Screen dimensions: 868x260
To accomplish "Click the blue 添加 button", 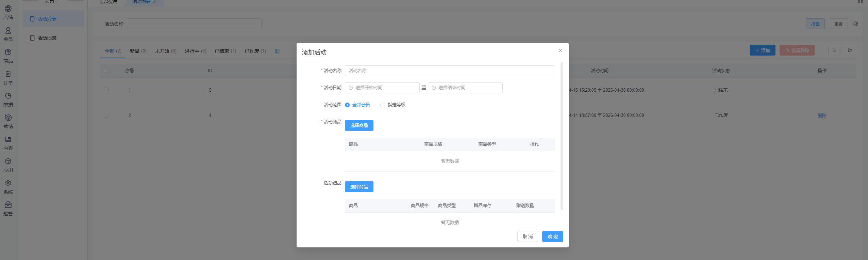I will point(763,50).
